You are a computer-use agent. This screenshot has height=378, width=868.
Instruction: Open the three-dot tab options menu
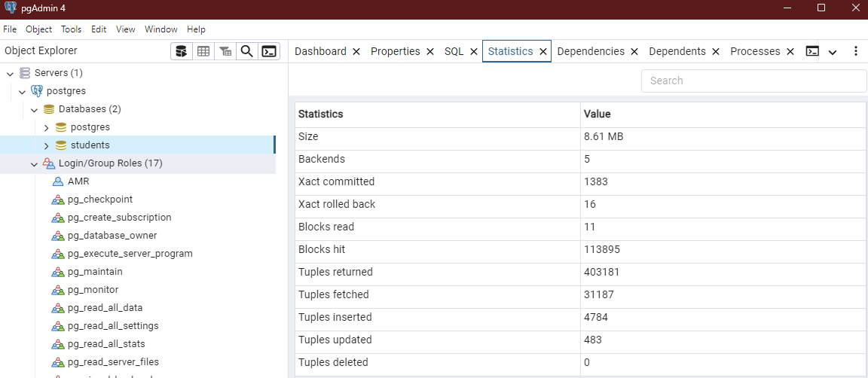(x=855, y=51)
